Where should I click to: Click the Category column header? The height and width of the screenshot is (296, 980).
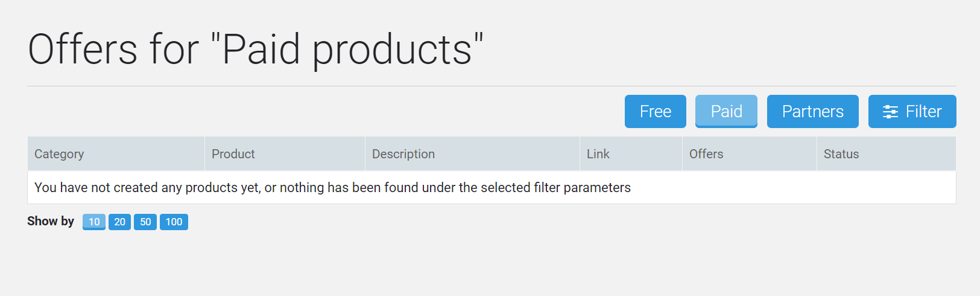click(x=116, y=153)
